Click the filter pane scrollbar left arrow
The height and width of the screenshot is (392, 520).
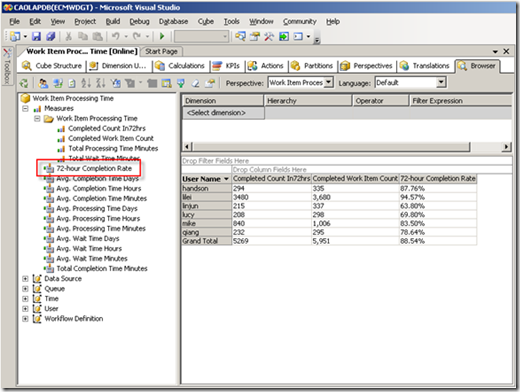click(x=187, y=147)
